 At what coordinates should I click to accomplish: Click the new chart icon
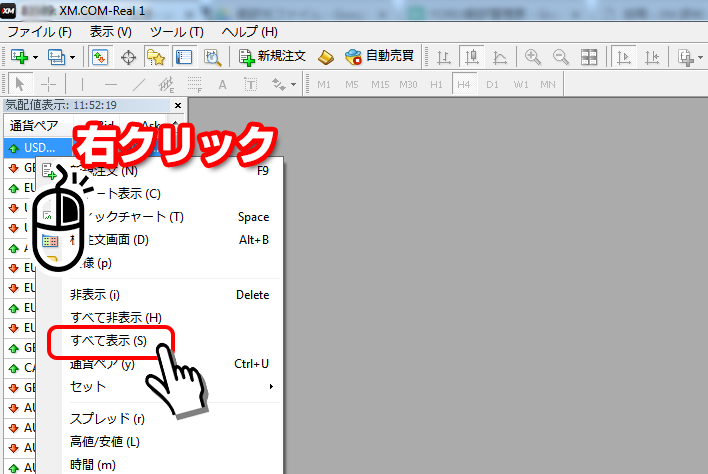point(19,57)
